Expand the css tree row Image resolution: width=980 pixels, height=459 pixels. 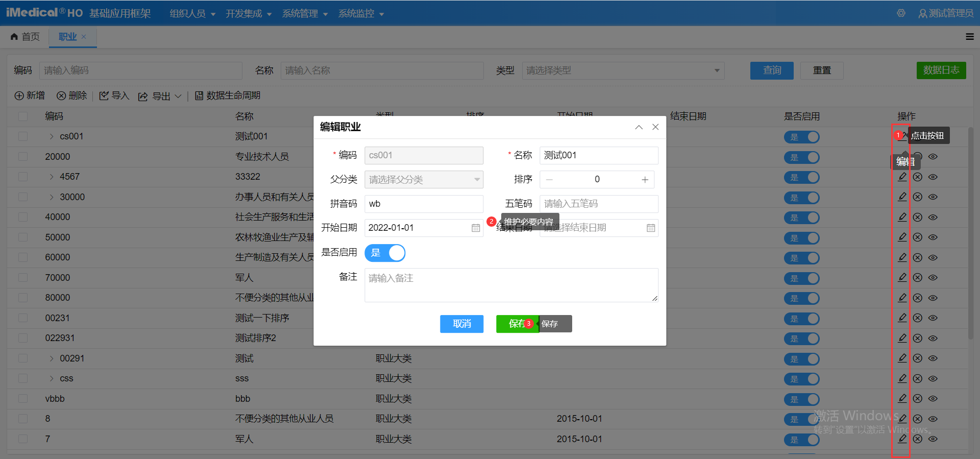pos(52,378)
